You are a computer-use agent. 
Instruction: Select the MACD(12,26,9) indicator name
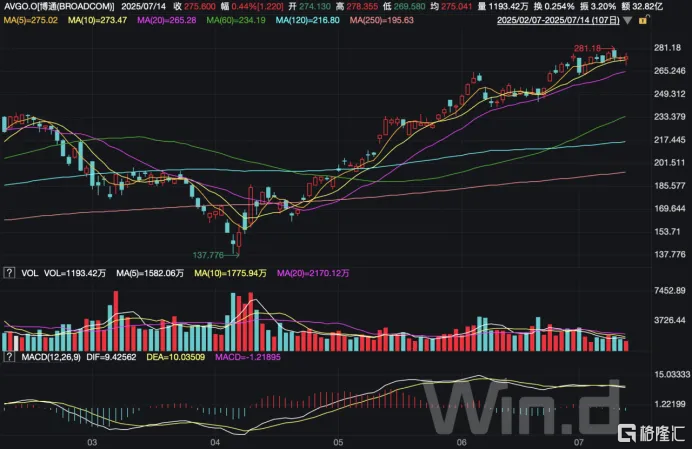point(51,357)
